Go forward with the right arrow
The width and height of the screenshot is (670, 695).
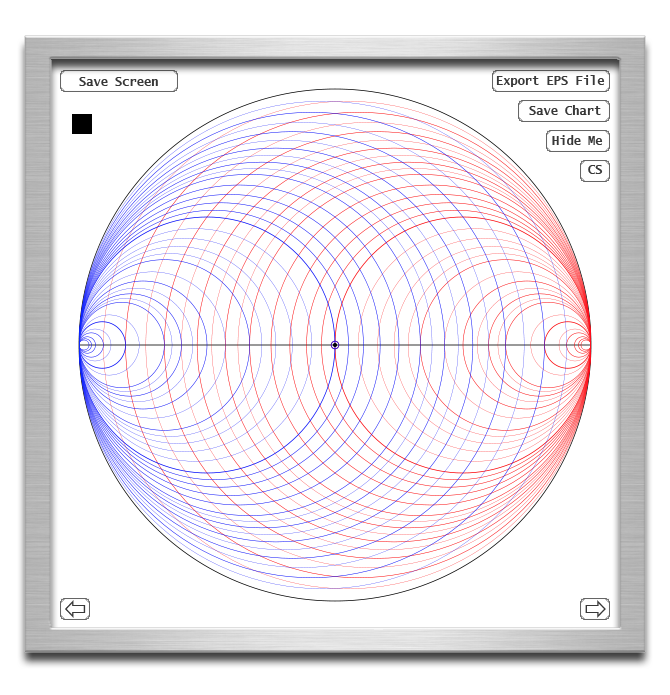595,609
